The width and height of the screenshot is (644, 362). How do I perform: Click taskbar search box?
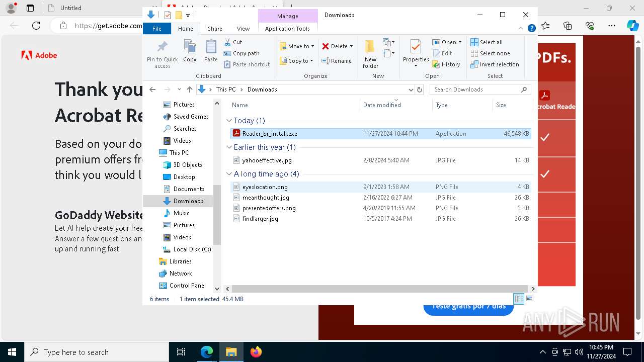pos(97,352)
